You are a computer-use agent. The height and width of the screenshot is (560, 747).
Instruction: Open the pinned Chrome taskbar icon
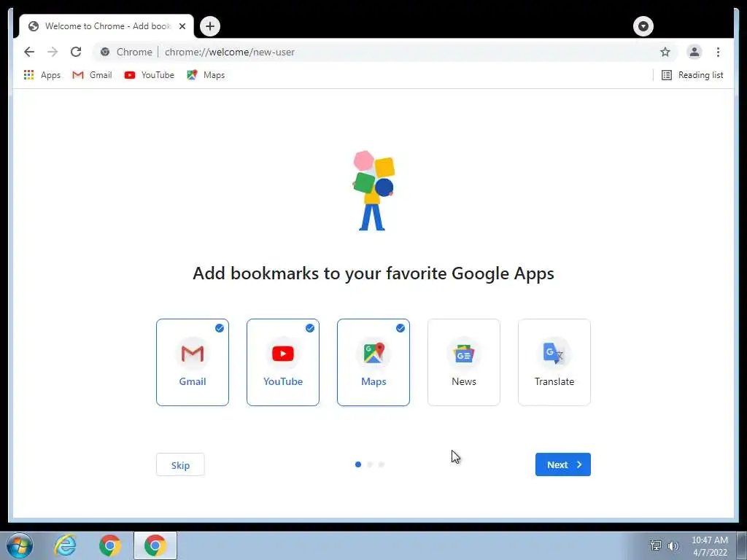[110, 545]
